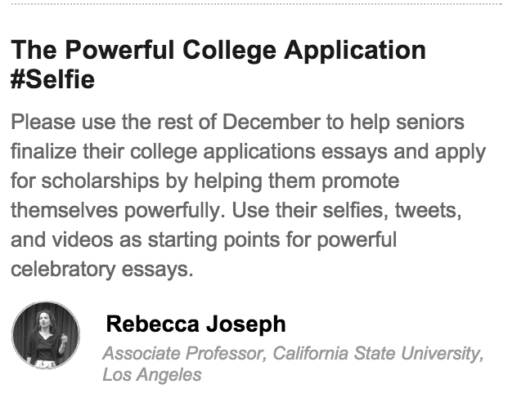517x420 pixels.
Task: Click the word 'Powerful' in the headline
Action: pyautogui.click(x=119, y=50)
